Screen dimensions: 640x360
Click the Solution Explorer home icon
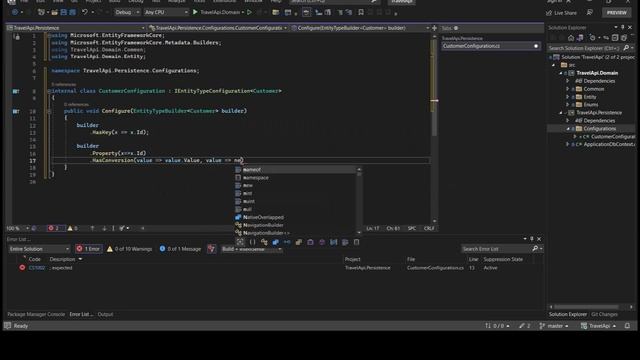point(571,38)
